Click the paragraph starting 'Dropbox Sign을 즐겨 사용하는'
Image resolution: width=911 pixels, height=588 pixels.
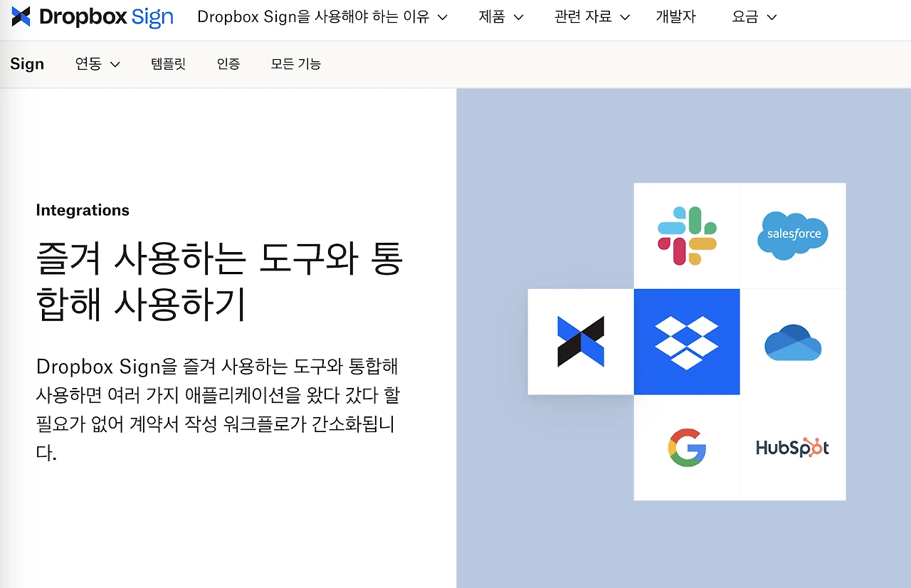coord(217,409)
